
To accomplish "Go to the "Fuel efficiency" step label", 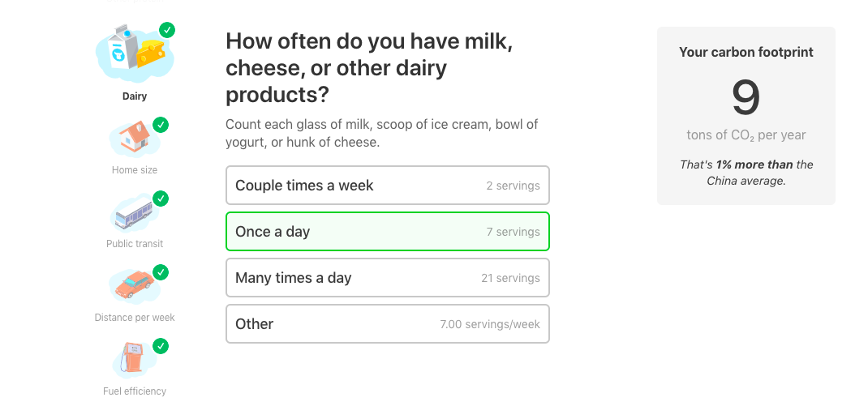I will [135, 391].
